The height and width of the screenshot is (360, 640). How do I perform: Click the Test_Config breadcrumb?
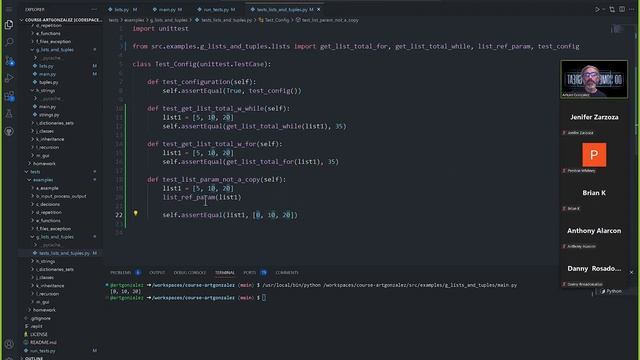274,20
